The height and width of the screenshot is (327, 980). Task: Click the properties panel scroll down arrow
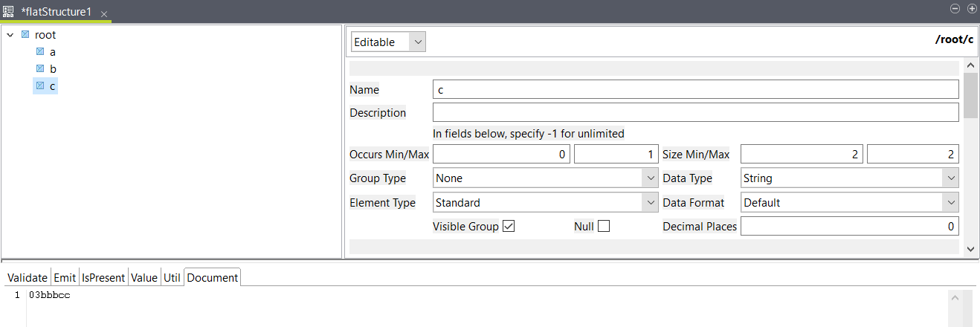pos(970,250)
